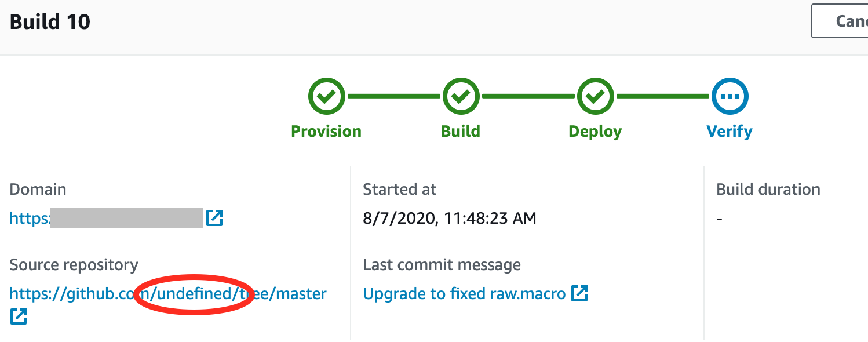Select the green progress line between Build and Deploy
The width and height of the screenshot is (868, 342).
click(528, 96)
